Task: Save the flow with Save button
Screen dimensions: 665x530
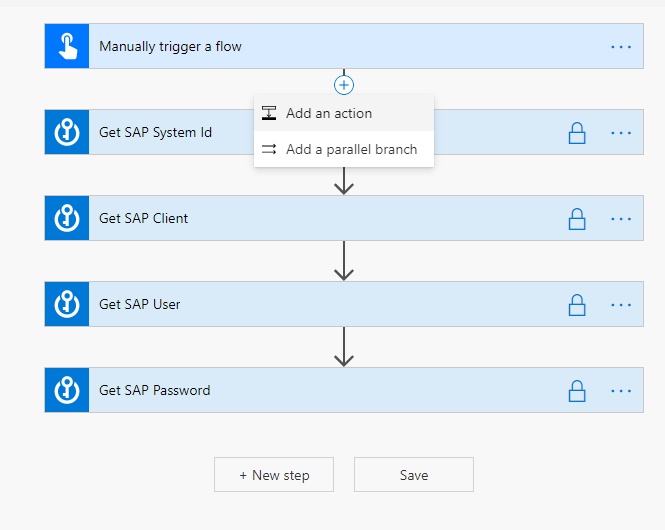Action: (414, 475)
